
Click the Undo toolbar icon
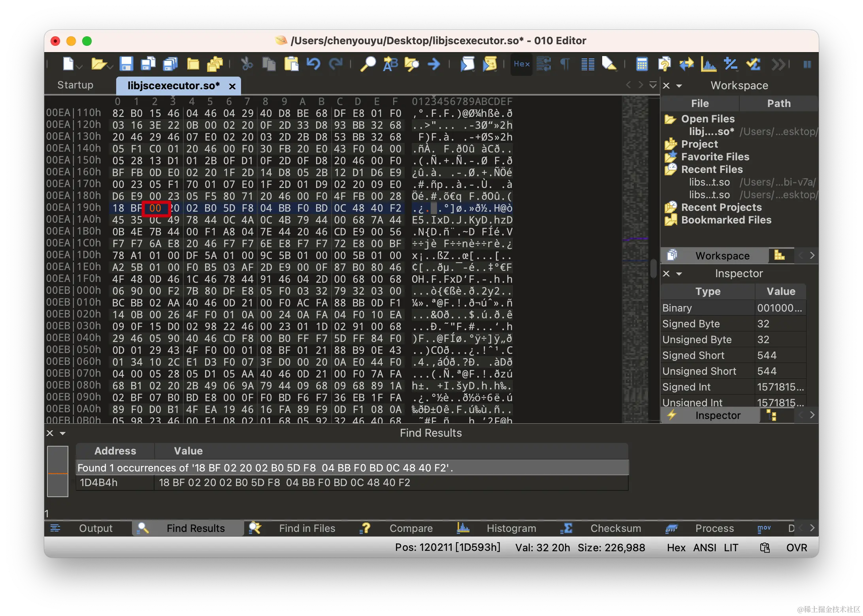pos(313,64)
